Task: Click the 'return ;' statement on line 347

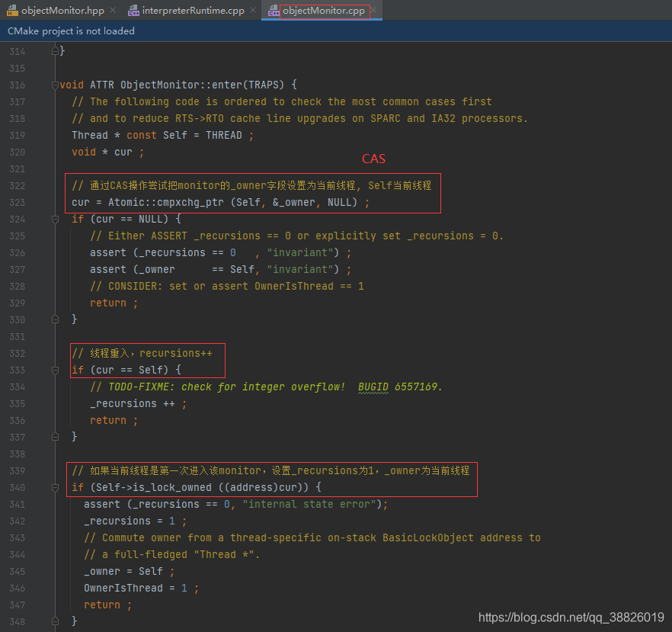Action: (x=108, y=605)
